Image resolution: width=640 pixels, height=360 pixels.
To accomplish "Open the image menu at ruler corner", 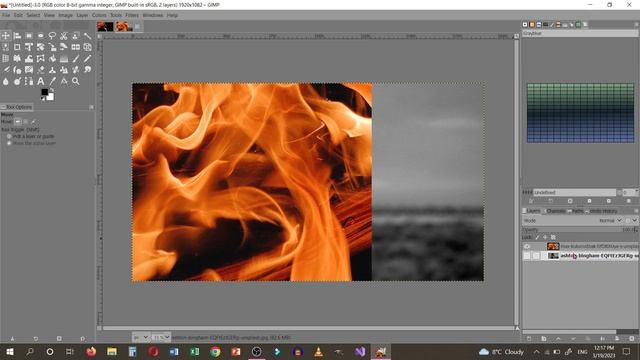I will [99, 36].
